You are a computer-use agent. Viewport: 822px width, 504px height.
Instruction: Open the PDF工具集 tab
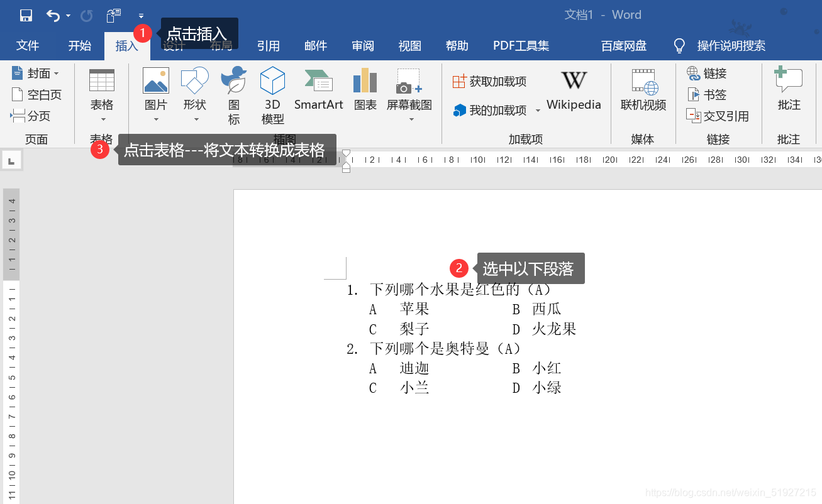[521, 46]
